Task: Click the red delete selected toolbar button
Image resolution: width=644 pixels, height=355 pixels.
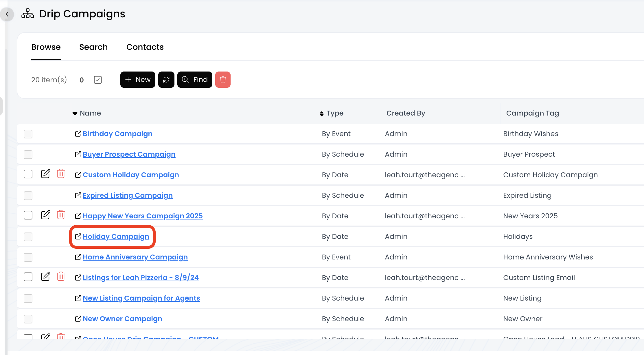Action: coord(223,80)
